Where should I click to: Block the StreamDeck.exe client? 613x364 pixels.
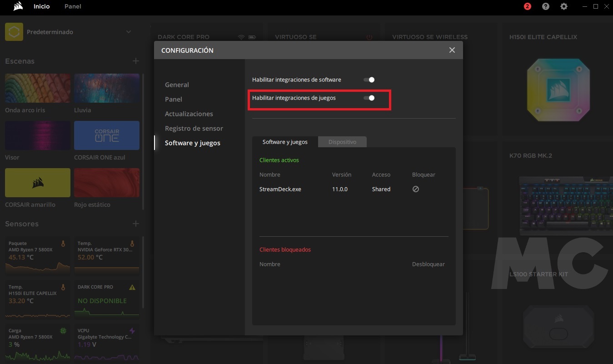coord(415,189)
